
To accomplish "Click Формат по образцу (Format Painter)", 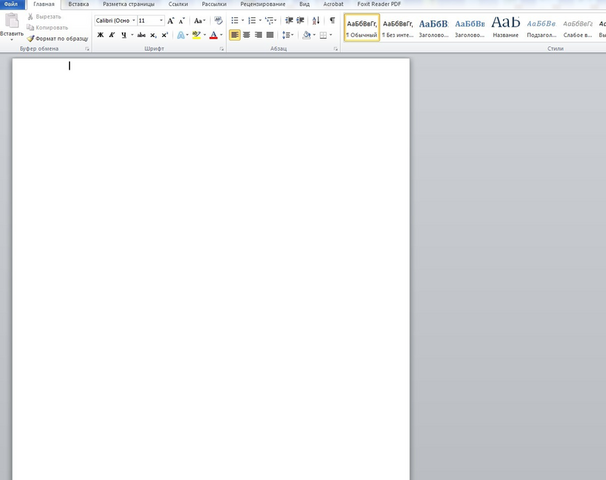I will pyautogui.click(x=57, y=39).
